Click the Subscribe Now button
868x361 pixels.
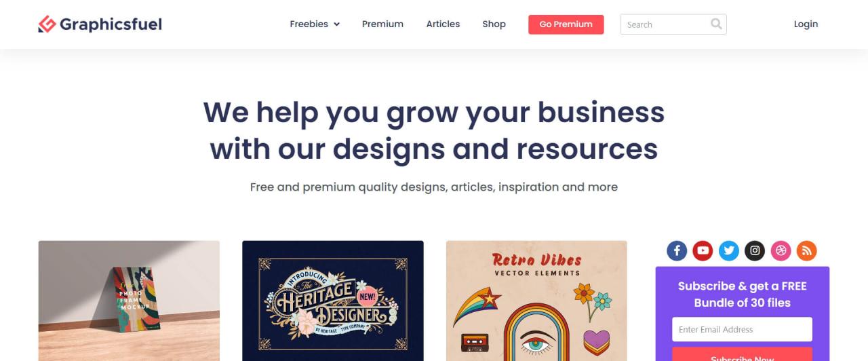(742, 354)
